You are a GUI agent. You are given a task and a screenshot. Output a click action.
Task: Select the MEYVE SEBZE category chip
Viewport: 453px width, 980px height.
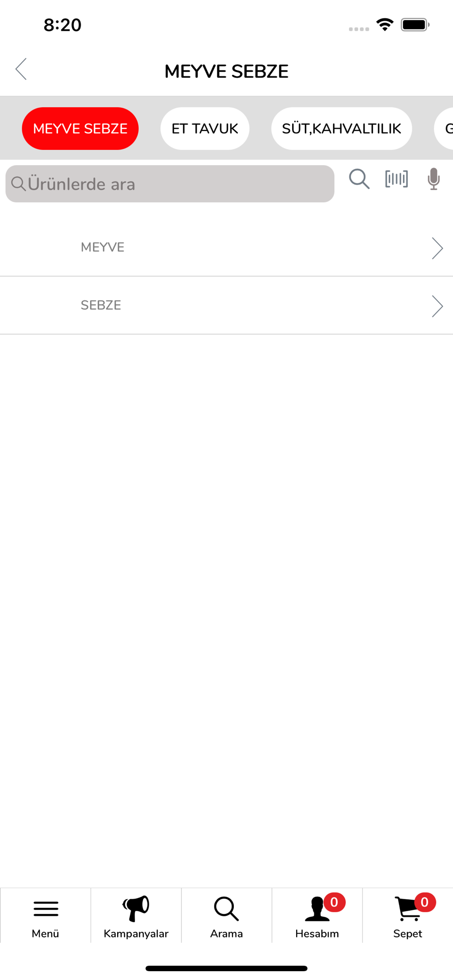click(x=80, y=128)
